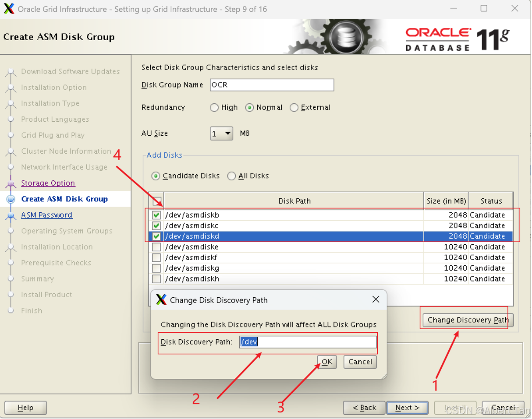532x419 pixels.
Task: Maximize the installer window
Action: 484,8
